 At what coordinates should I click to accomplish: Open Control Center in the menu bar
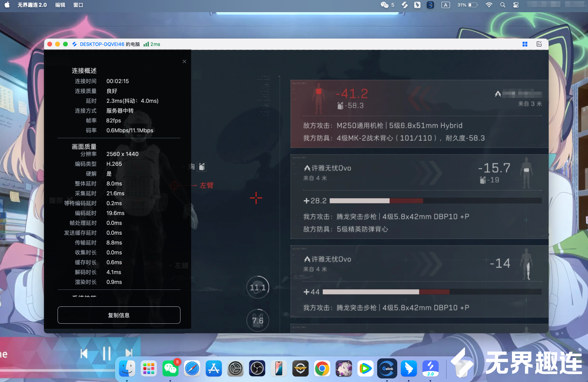(516, 5)
